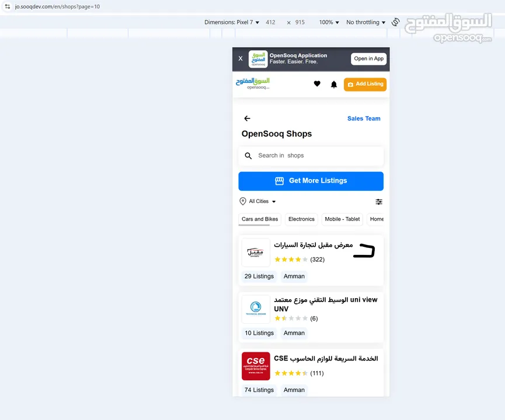Click Amman tag on the 74 Listings shop
Viewport: 505px width, 420px height.
[x=294, y=390]
